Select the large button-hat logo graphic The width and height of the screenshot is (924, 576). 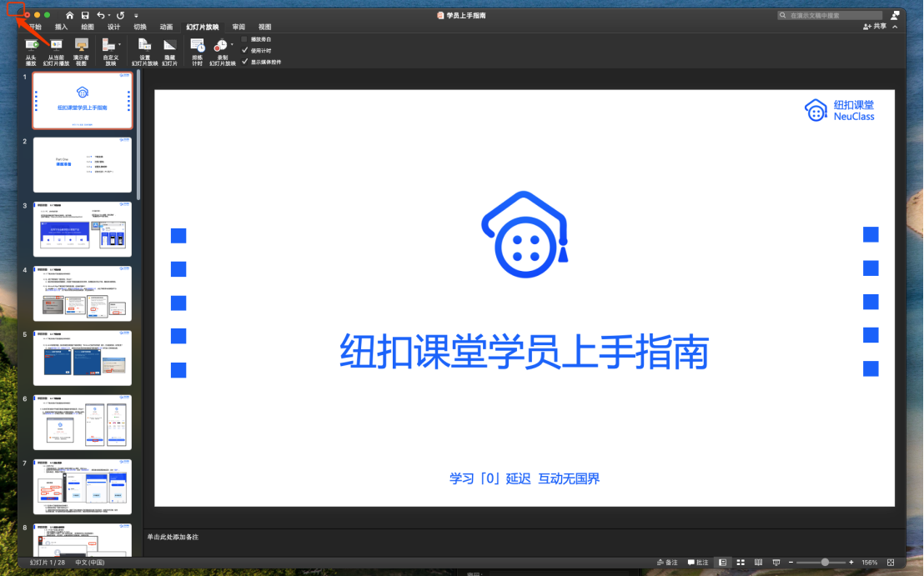[x=525, y=234]
